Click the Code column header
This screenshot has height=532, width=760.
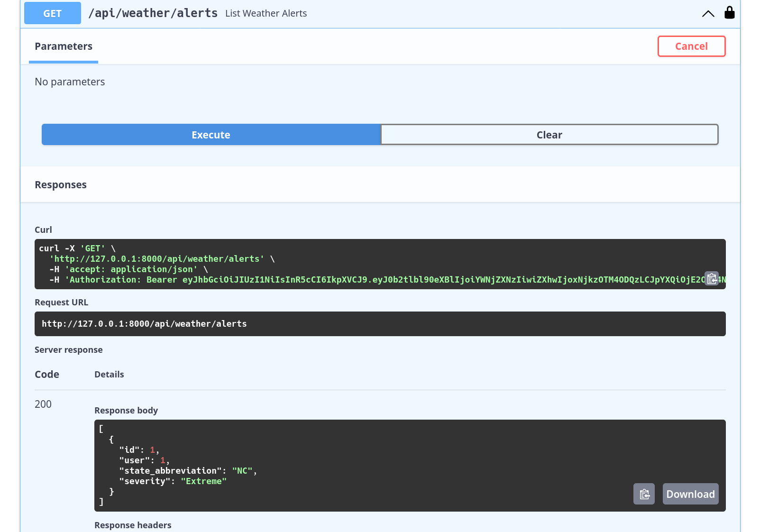(47, 375)
